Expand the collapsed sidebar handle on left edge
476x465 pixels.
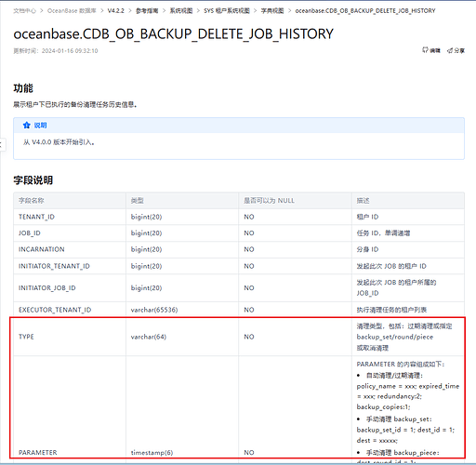click(2, 144)
